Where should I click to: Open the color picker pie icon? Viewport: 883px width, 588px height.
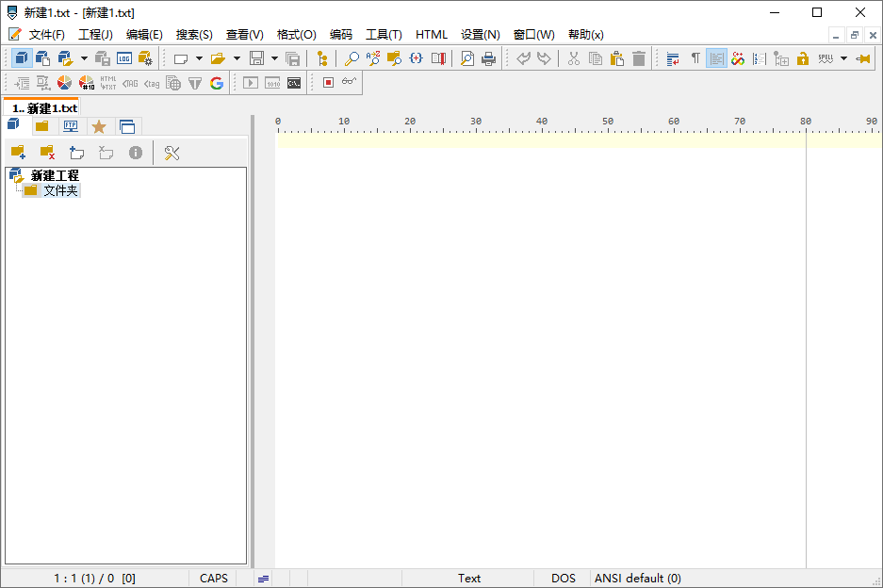65,83
